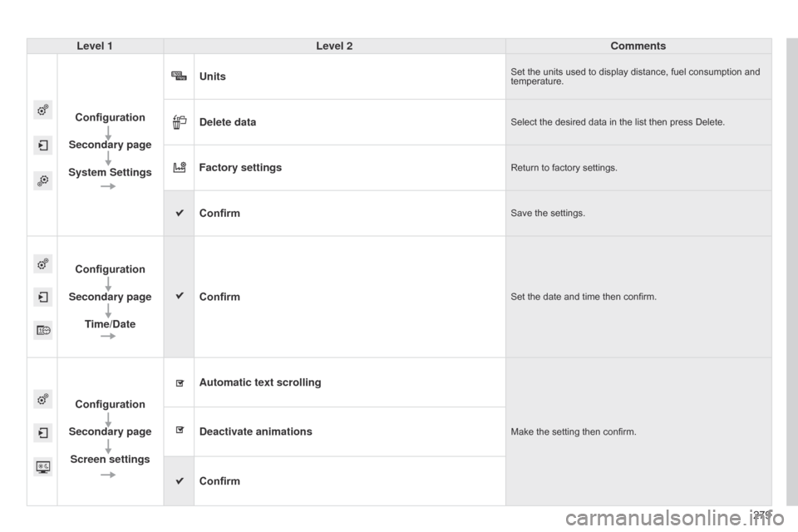Click the Units icon

179,76
